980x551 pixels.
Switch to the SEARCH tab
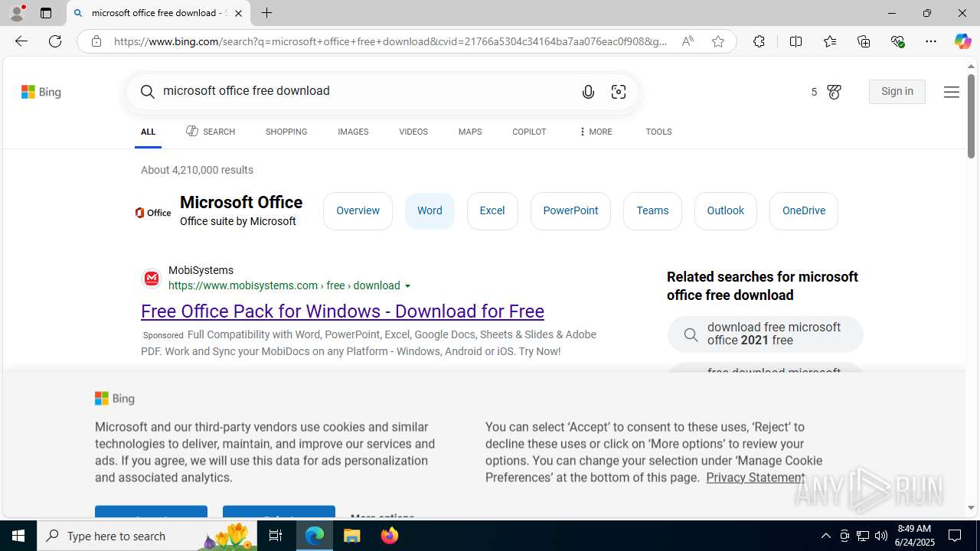tap(211, 132)
